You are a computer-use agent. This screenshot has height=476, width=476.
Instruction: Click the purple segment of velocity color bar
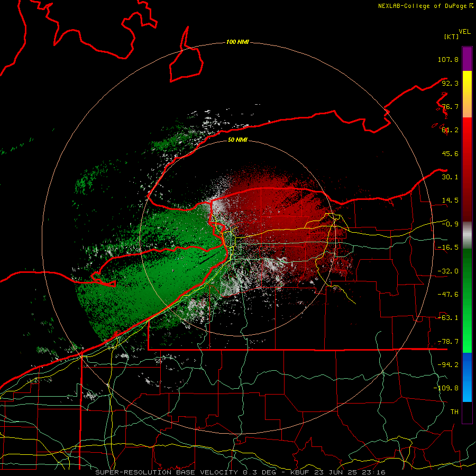tap(467, 59)
